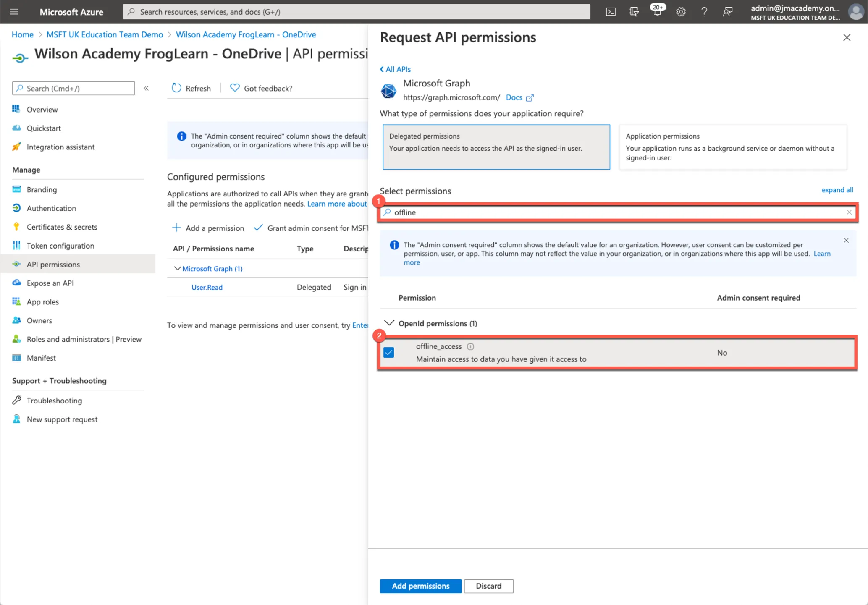Open Wilson Academy FrogLearn - OneDrive breadcrumb
The height and width of the screenshot is (605, 868).
(x=246, y=34)
